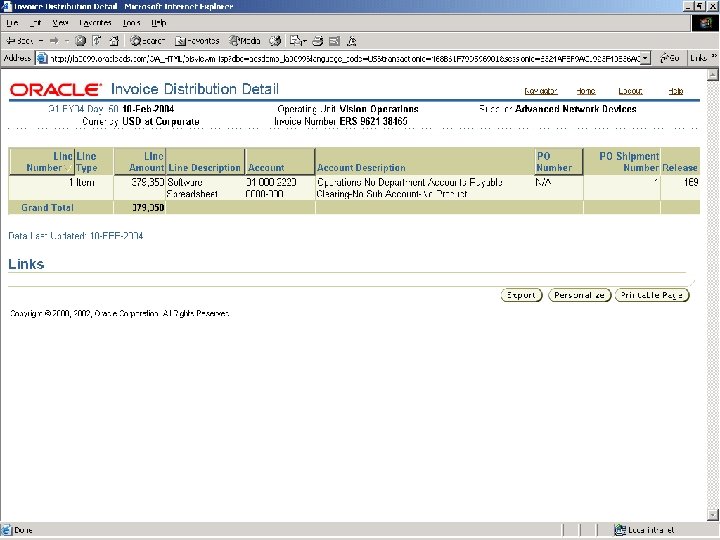Open the Back button history dropdown arrow
This screenshot has width=720, height=540.
coord(41,41)
